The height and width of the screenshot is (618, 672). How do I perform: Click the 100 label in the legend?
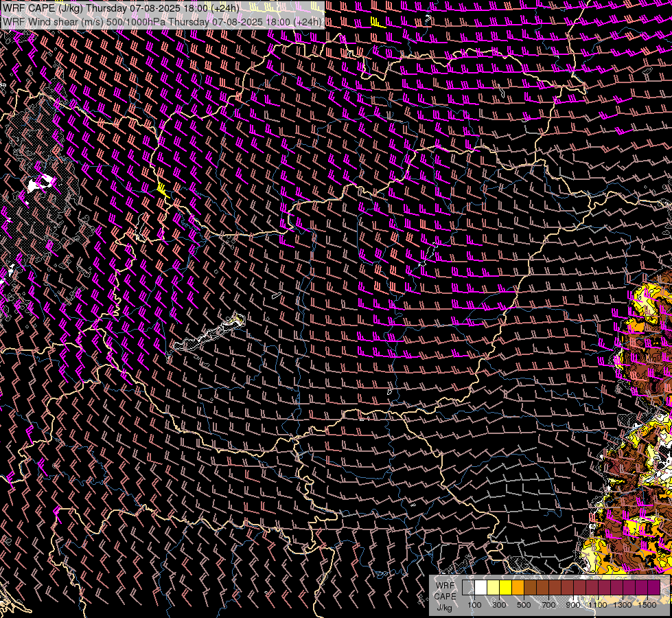tap(474, 605)
